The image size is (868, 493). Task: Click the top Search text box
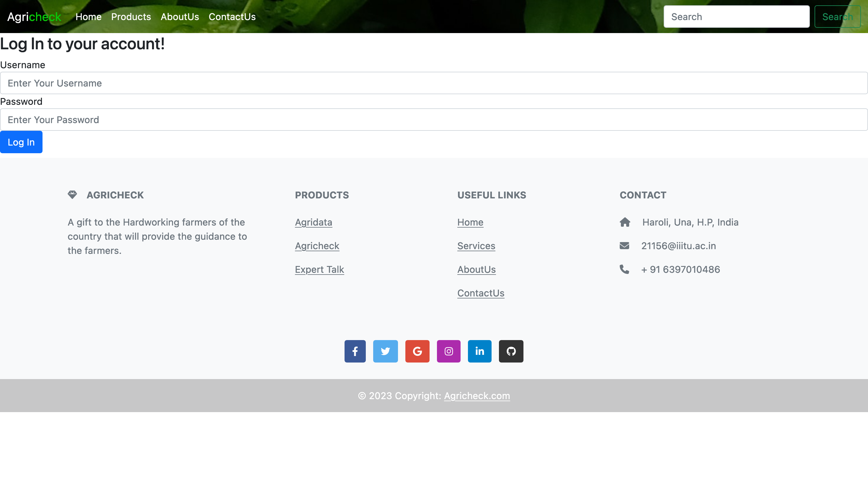tap(736, 17)
